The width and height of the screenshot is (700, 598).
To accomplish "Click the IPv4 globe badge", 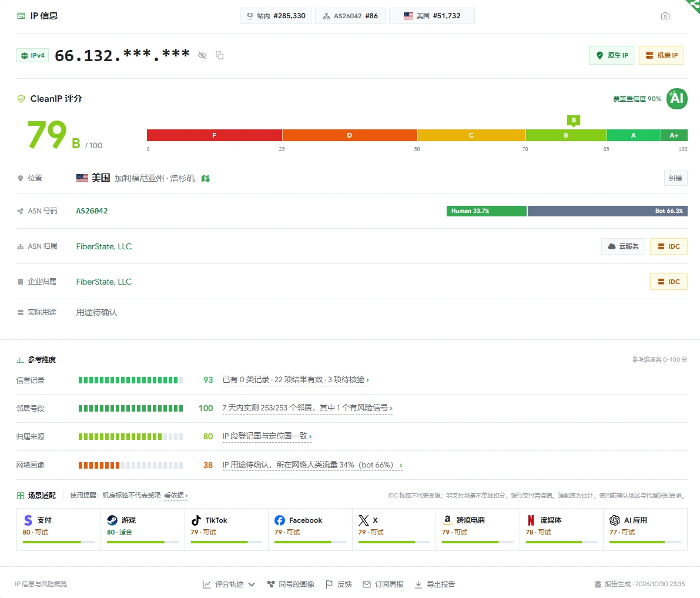I will (32, 55).
